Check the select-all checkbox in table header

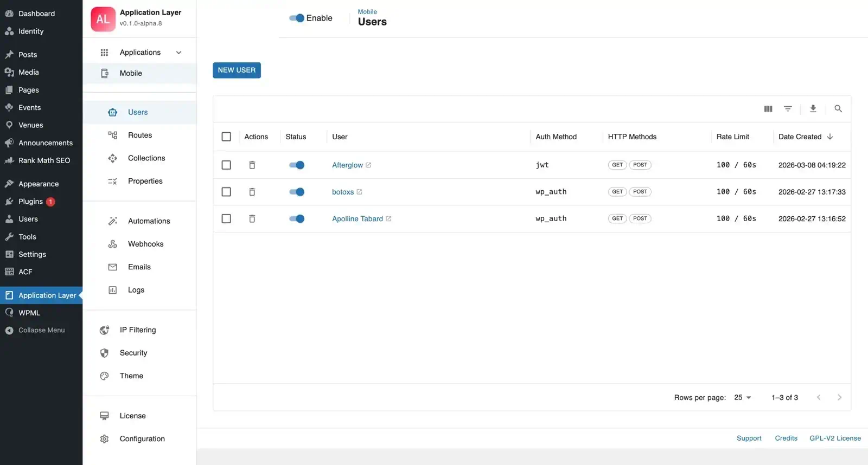[226, 137]
